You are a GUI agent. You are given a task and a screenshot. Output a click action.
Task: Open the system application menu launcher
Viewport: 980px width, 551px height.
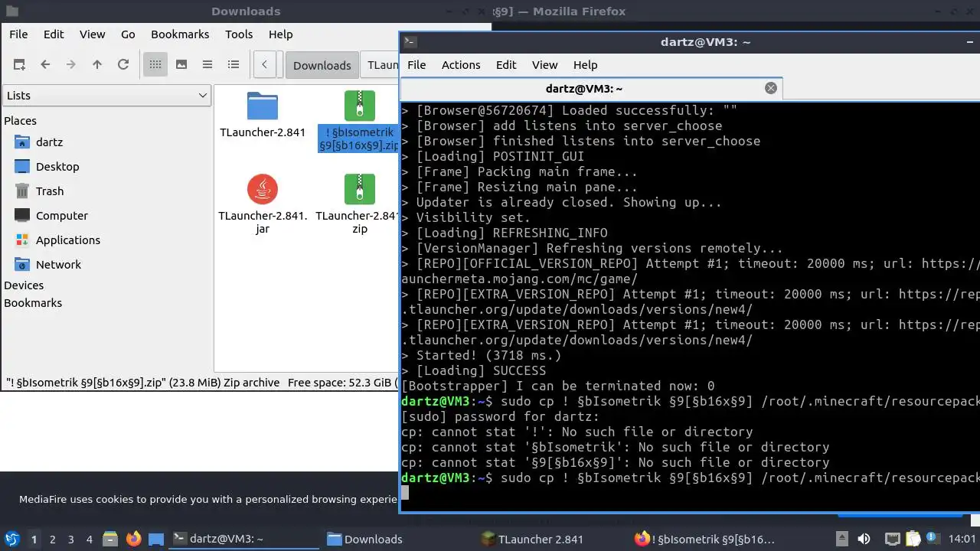11,539
